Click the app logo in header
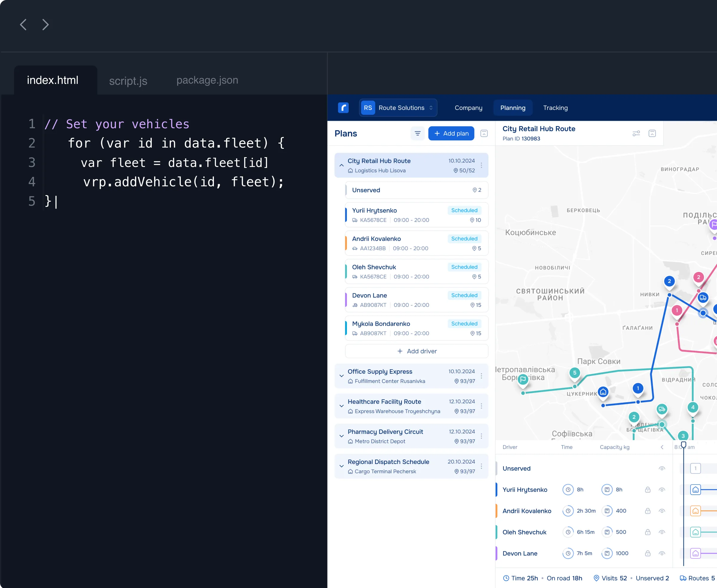 click(343, 108)
